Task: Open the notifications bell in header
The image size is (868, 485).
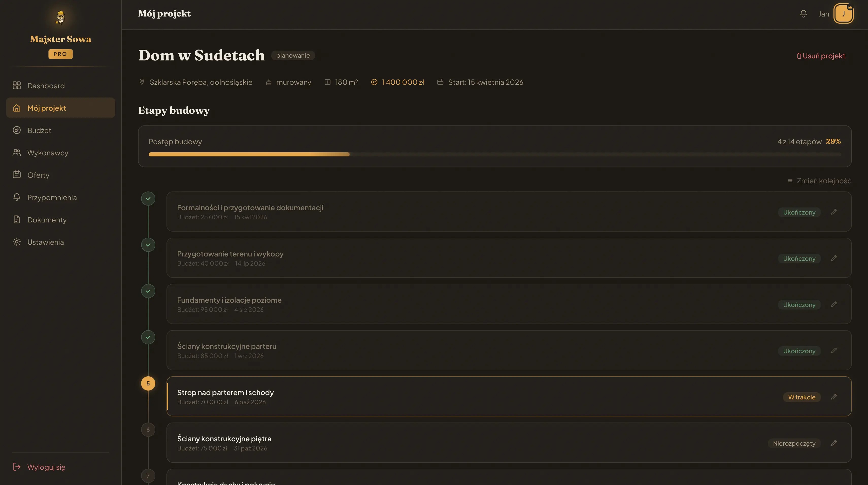Action: point(803,13)
